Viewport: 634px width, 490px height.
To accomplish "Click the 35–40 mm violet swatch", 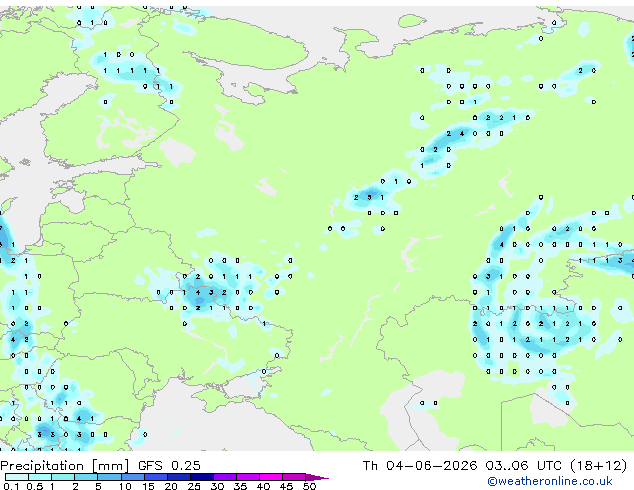I will [x=247, y=477].
